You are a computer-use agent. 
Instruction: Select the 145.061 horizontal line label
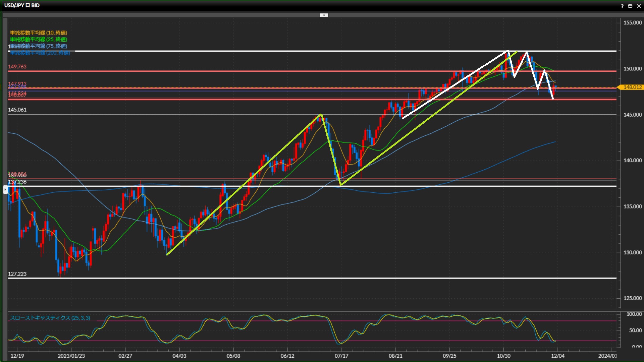tap(17, 110)
